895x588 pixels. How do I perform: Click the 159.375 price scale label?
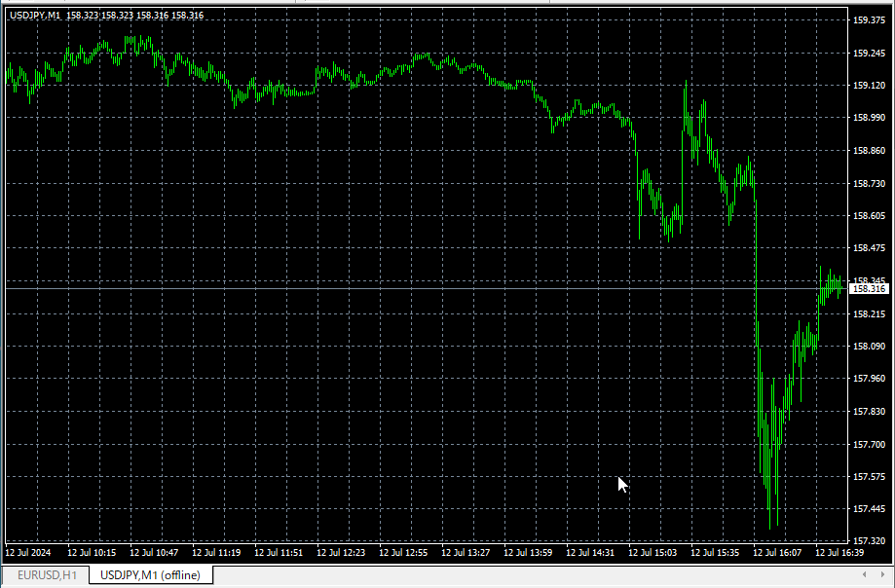pos(869,19)
